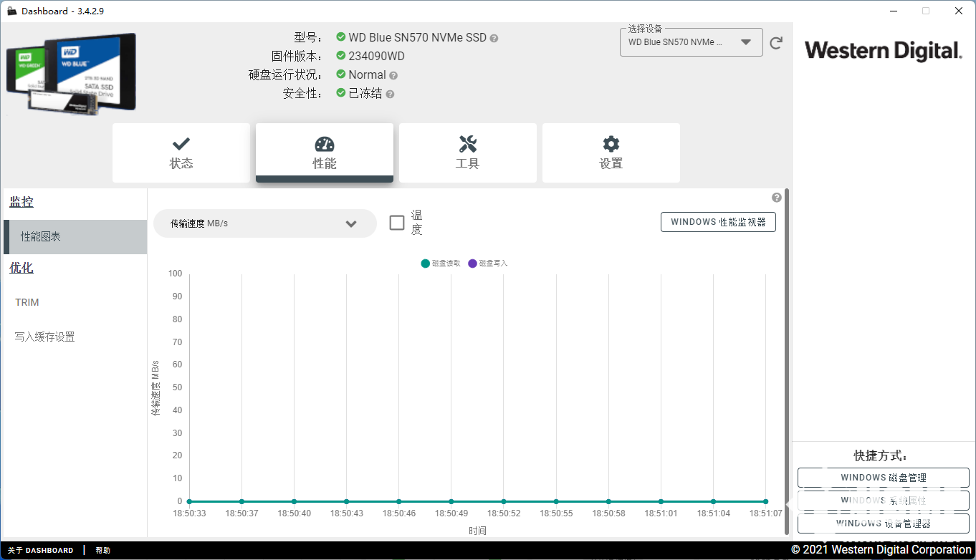
Task: Enable the 温度 temperature checkbox
Action: (x=397, y=223)
